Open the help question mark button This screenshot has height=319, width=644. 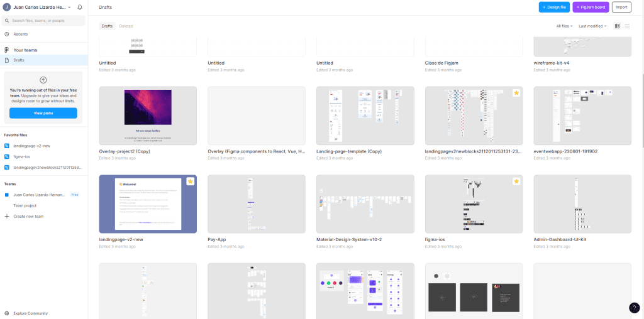tap(634, 308)
